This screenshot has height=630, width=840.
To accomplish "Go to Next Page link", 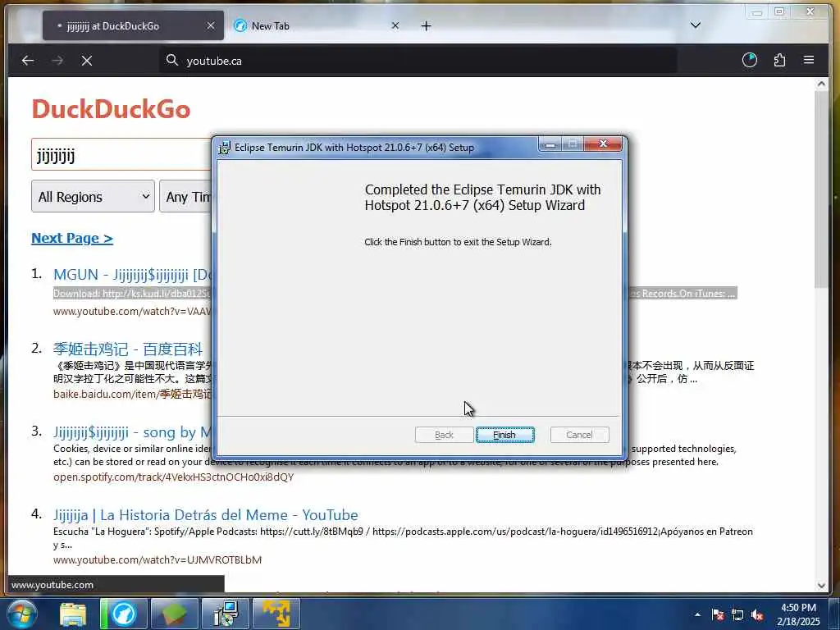I will [72, 238].
